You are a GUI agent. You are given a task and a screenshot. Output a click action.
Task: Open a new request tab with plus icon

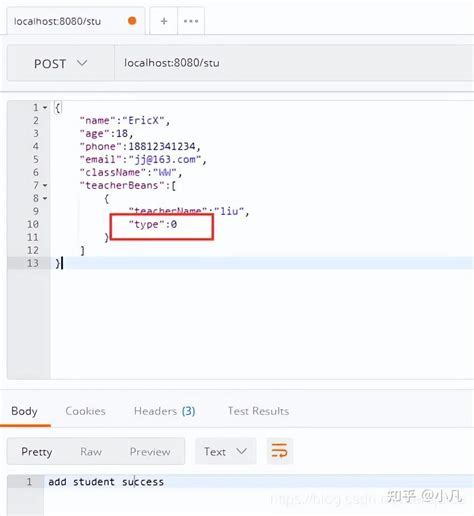coord(164,21)
